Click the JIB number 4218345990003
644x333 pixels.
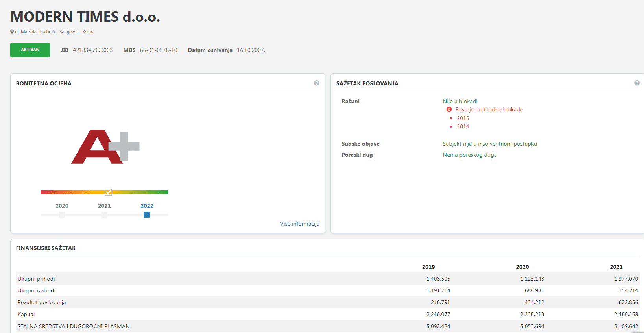coord(92,50)
